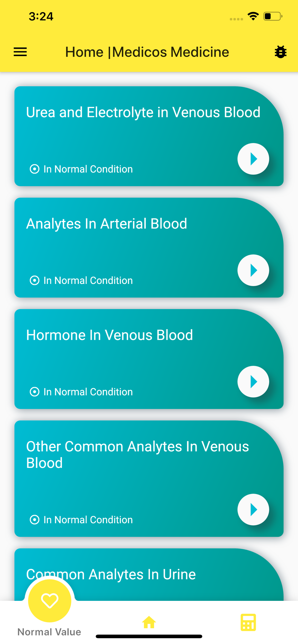Open the calculator tab icon
This screenshot has width=298, height=644.
[248, 622]
